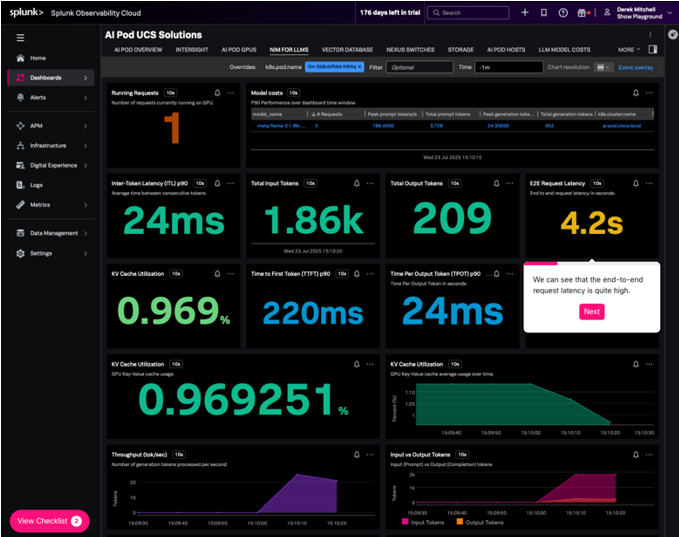Open the View Checklist button
Screen dimensions: 679x537
[49, 521]
